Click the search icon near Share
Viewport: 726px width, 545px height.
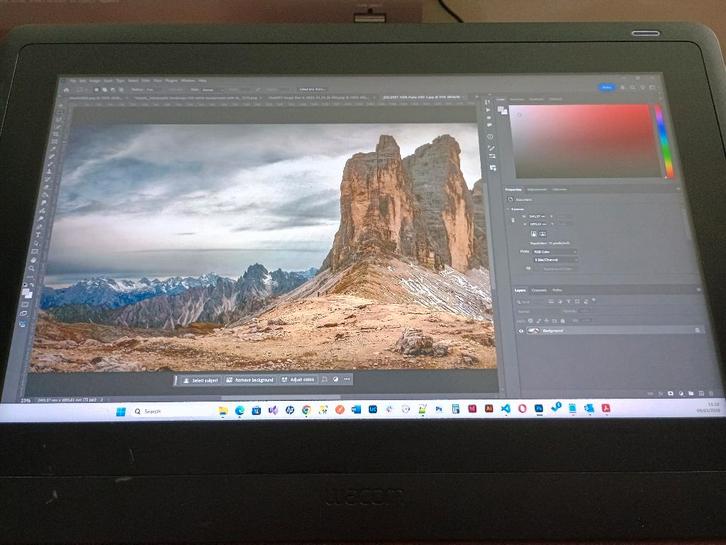632,88
